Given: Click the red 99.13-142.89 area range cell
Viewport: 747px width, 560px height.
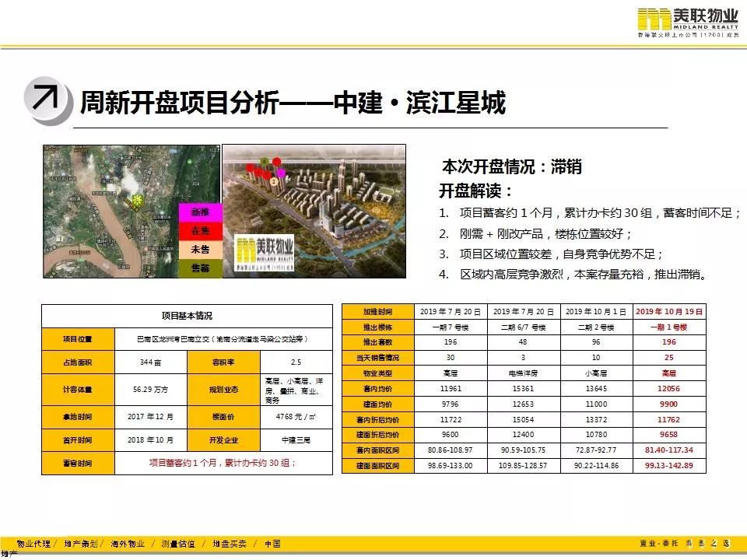Looking at the screenshot, I should pyautogui.click(x=669, y=466).
